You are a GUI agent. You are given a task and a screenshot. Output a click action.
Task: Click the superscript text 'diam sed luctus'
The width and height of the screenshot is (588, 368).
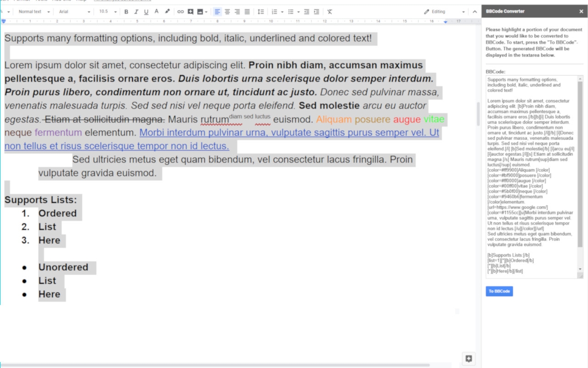pos(250,116)
